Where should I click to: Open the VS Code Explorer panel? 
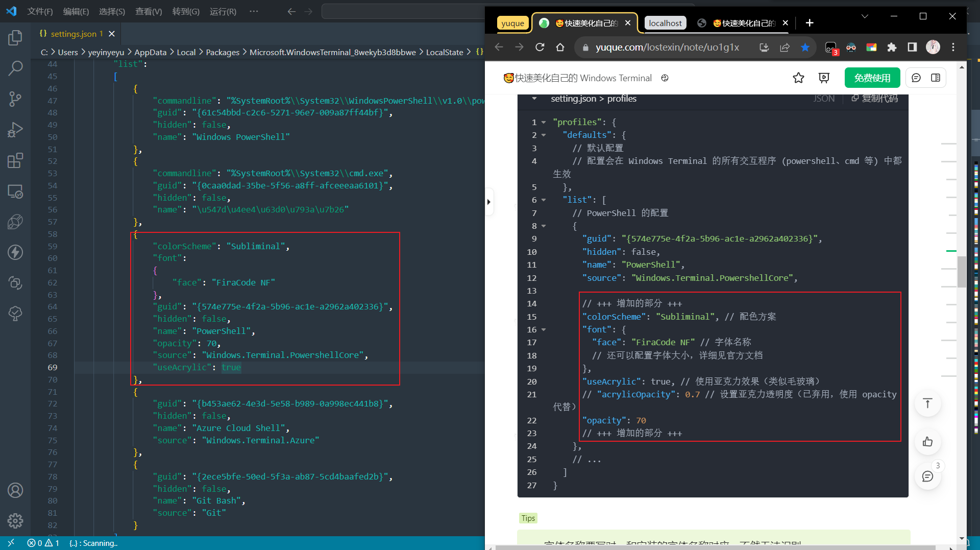(x=15, y=38)
